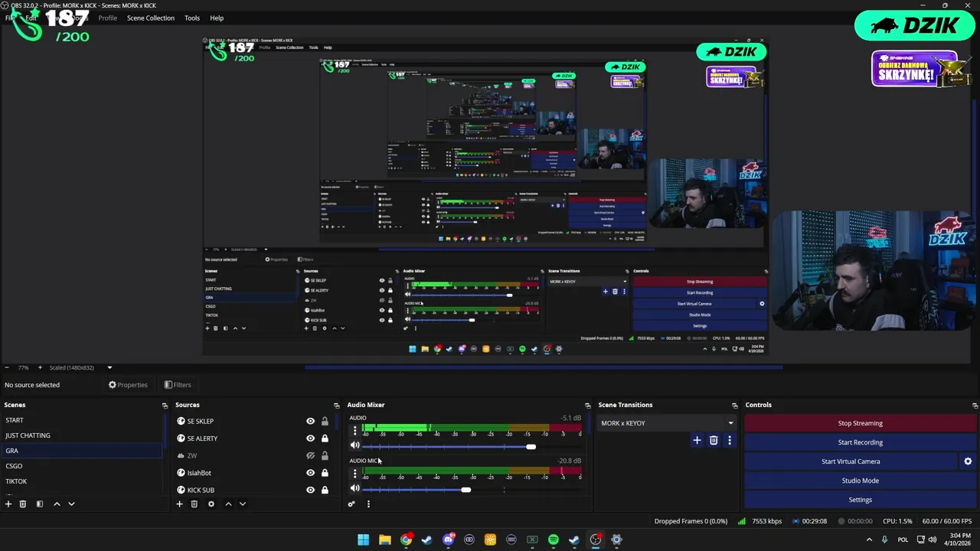Open Settings from the Controls panel
Viewport: 980px width, 551px height.
pyautogui.click(x=860, y=500)
